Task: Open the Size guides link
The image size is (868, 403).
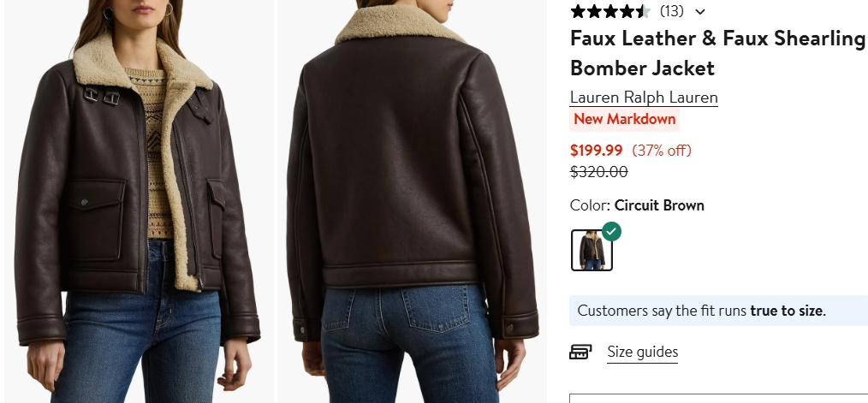Action: [x=642, y=352]
